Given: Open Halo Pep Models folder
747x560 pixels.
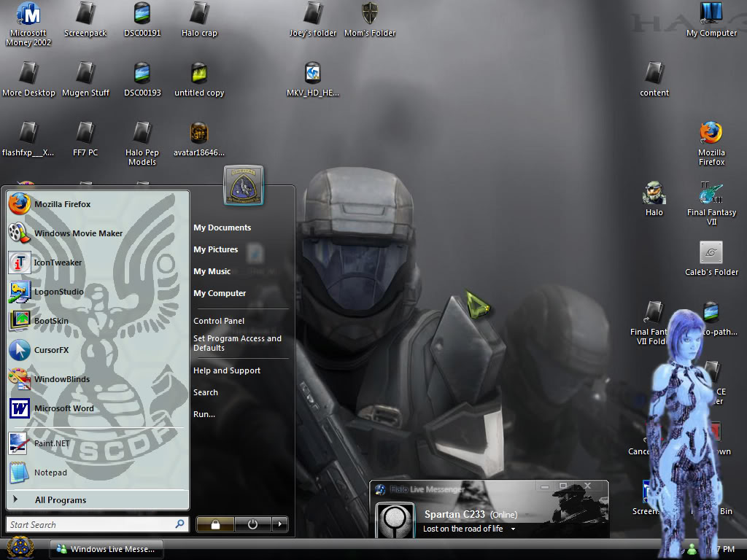Looking at the screenshot, I should coord(142,144).
